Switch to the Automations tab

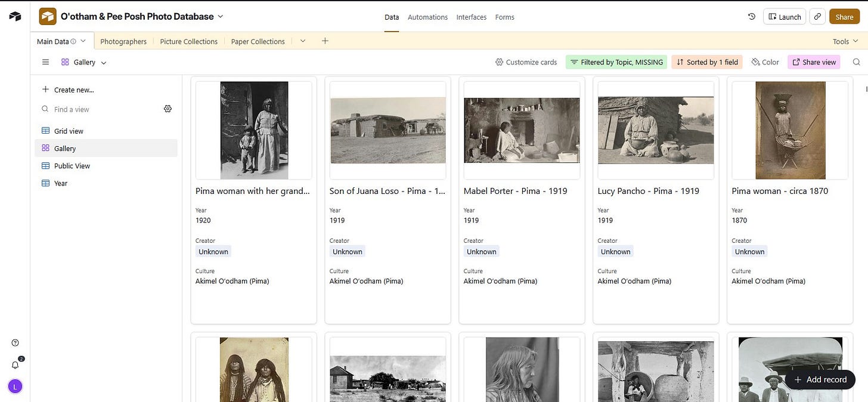[x=427, y=17]
